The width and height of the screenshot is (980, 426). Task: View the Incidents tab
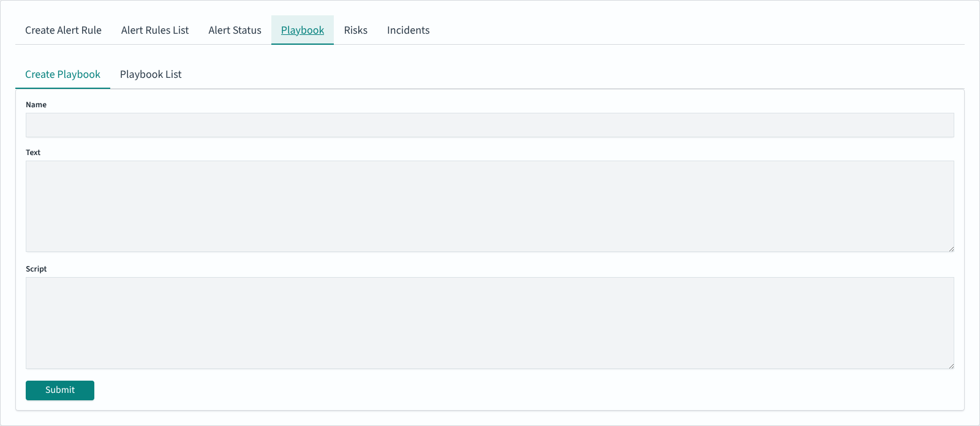pos(409,30)
